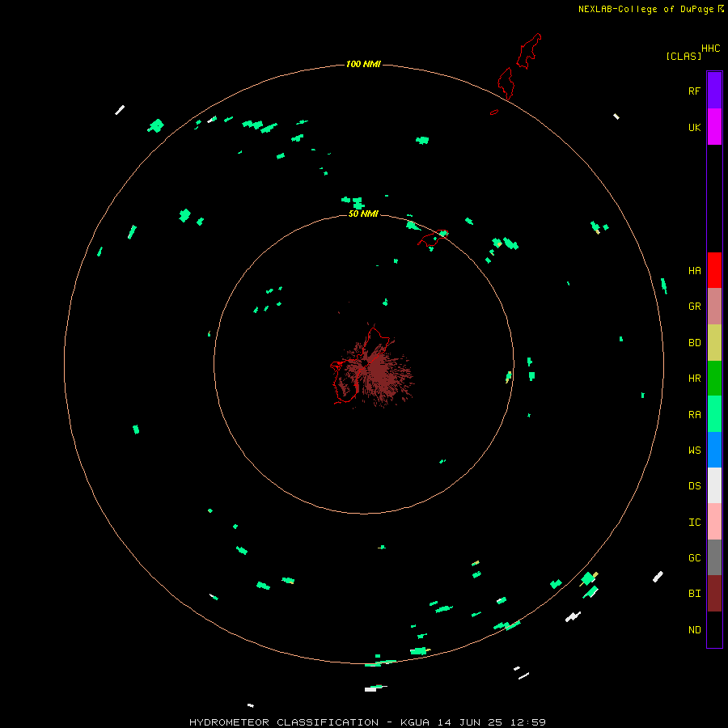Select the BD yellow legend block
Image resolution: width=728 pixels, height=728 pixels.
[x=714, y=343]
